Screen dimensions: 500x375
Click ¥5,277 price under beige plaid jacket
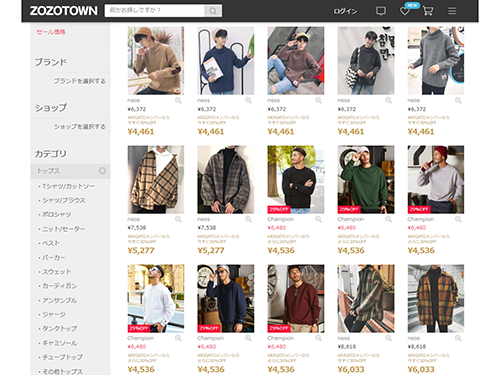[x=141, y=250]
